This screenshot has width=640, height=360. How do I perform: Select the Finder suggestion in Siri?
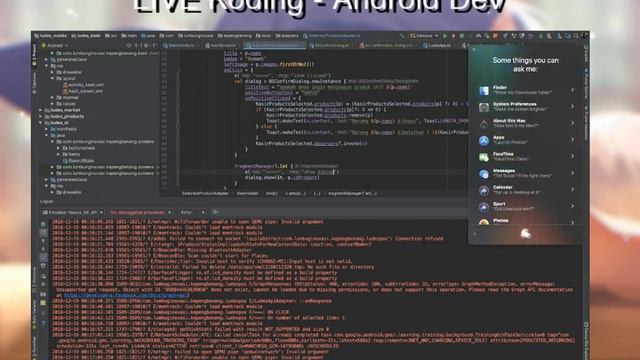[526, 90]
